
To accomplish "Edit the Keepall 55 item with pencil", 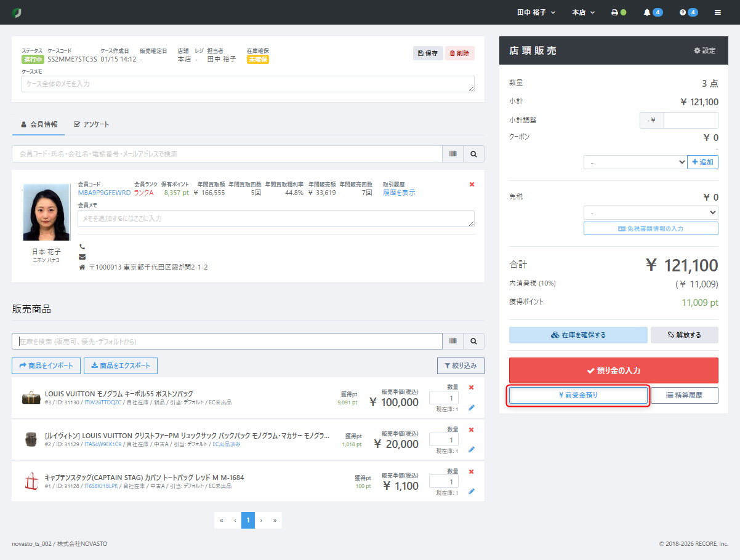I will pos(472,407).
